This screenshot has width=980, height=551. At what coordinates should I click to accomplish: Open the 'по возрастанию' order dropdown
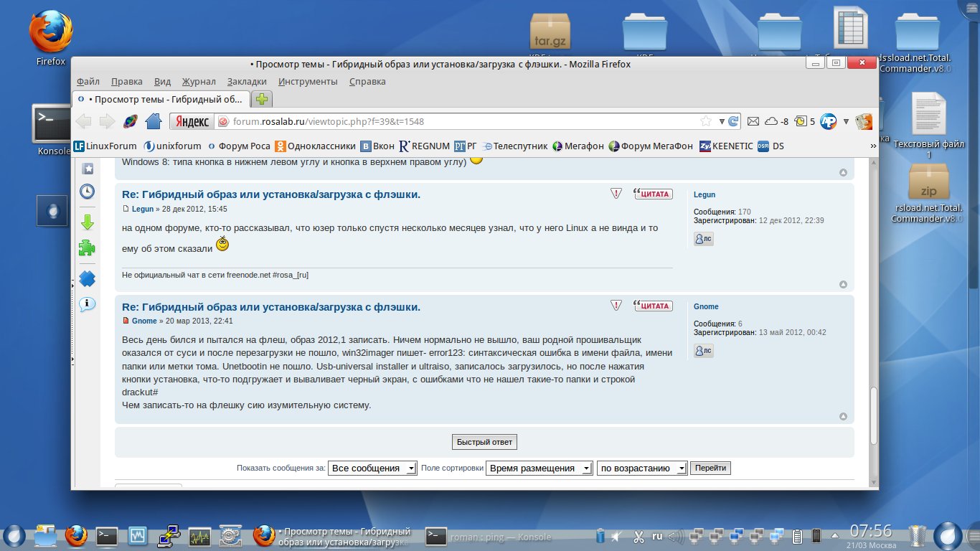point(643,468)
